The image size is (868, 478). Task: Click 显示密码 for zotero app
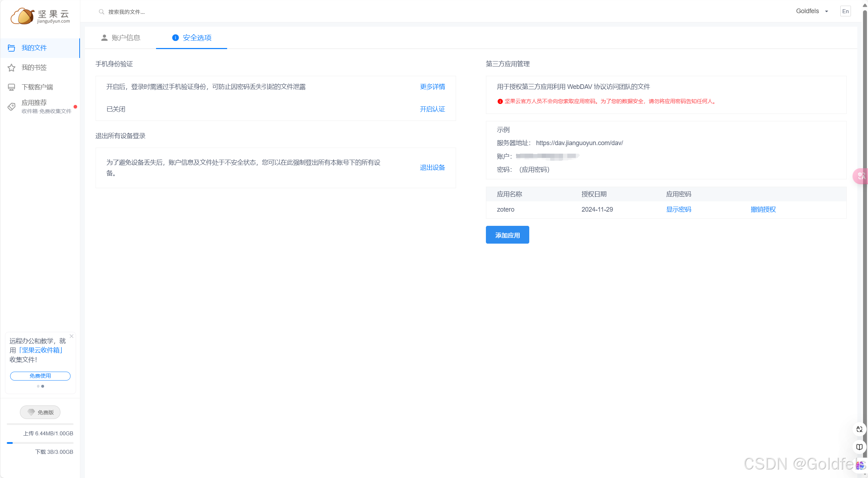tap(678, 209)
